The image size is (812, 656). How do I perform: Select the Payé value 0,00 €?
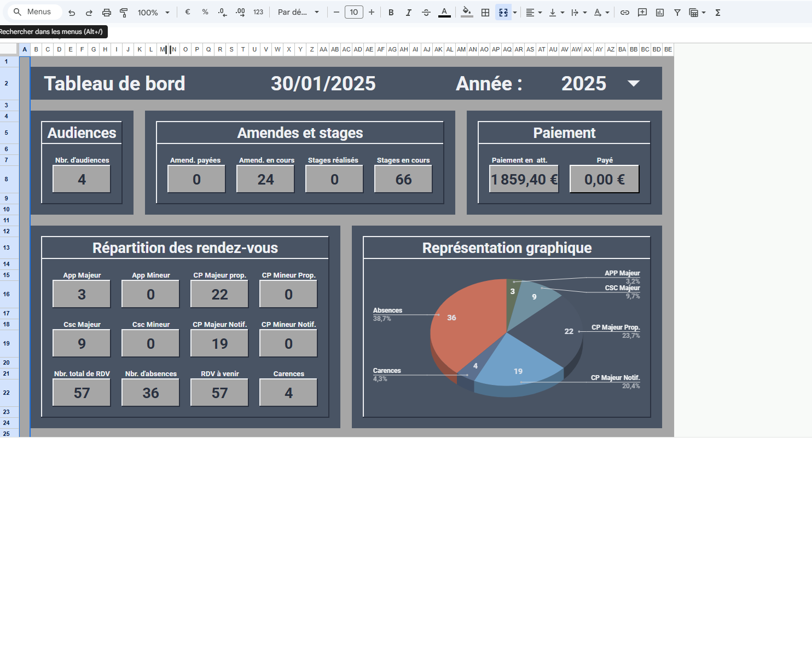point(605,179)
